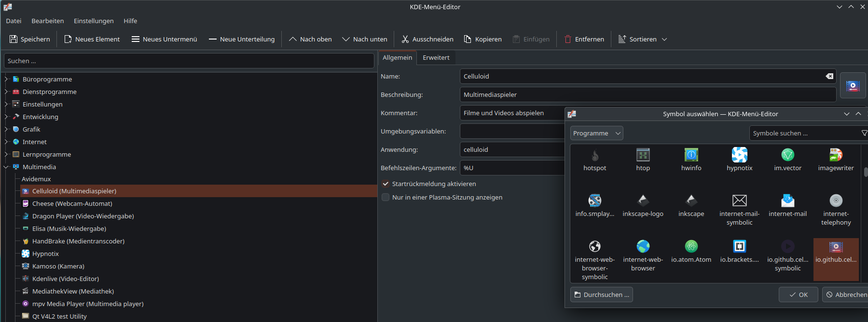Delete entry with Entfernen
Viewport: 868px width, 322px height.
[x=584, y=39]
